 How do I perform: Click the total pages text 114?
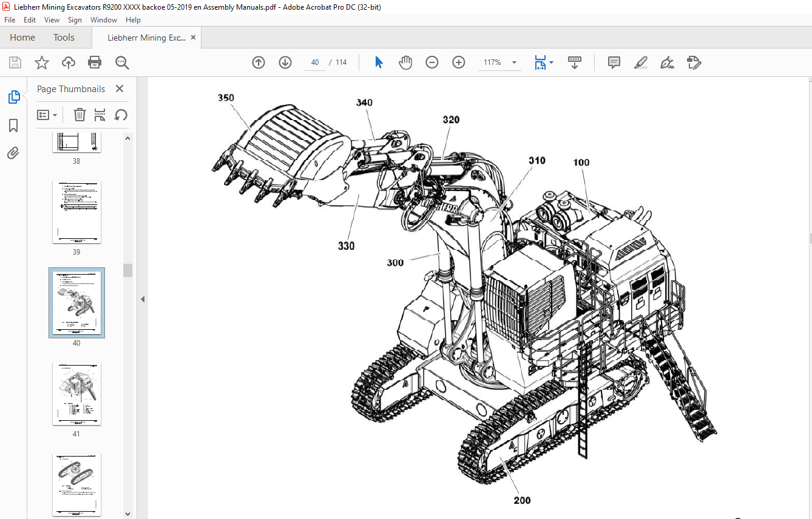click(341, 62)
